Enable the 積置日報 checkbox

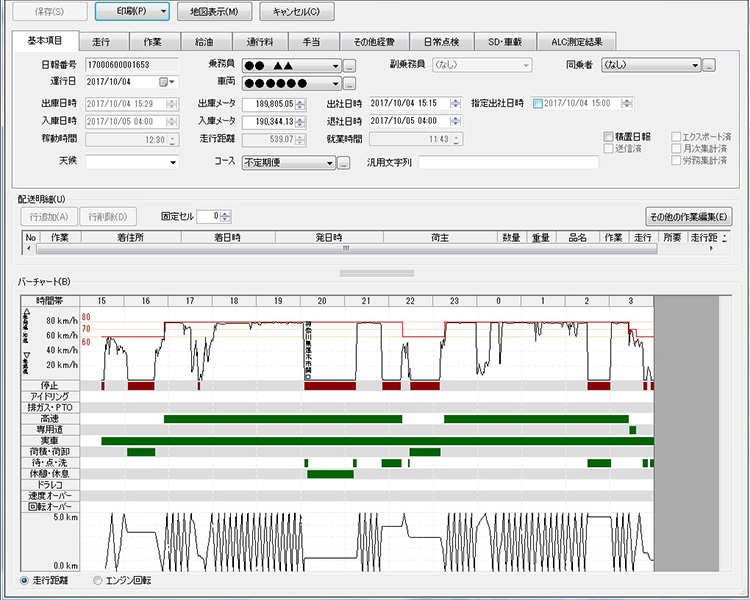click(x=607, y=136)
